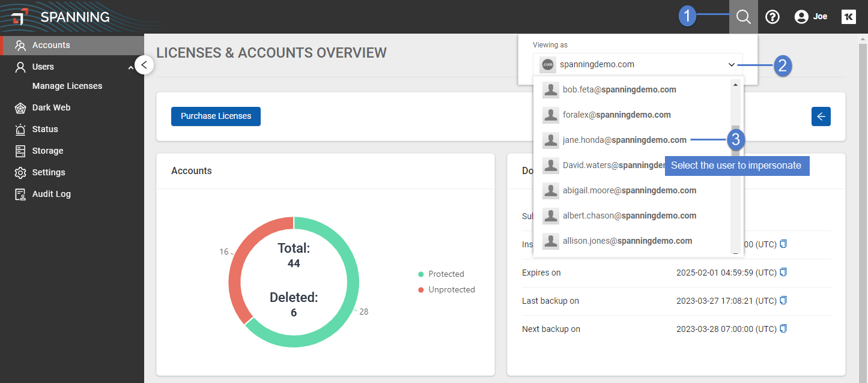
Task: Click the "16" chart value label
Action: point(223,252)
